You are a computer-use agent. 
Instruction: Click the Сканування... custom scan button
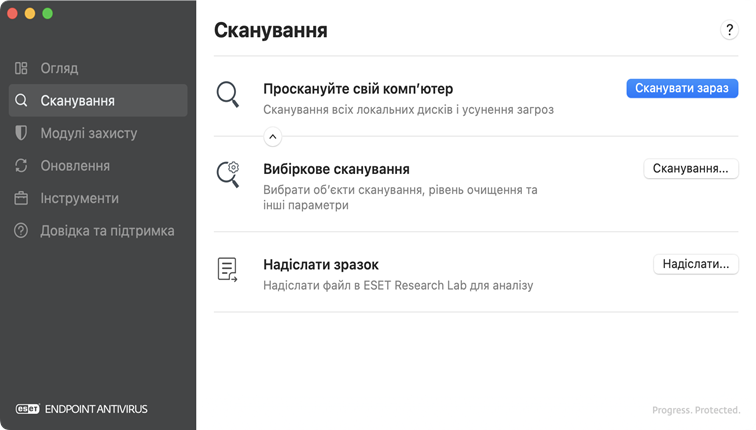tap(691, 169)
